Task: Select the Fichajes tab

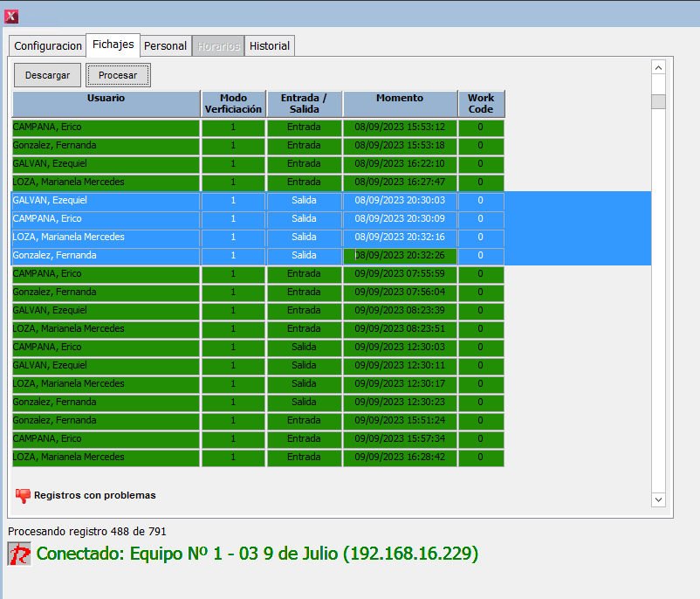Action: (x=113, y=45)
